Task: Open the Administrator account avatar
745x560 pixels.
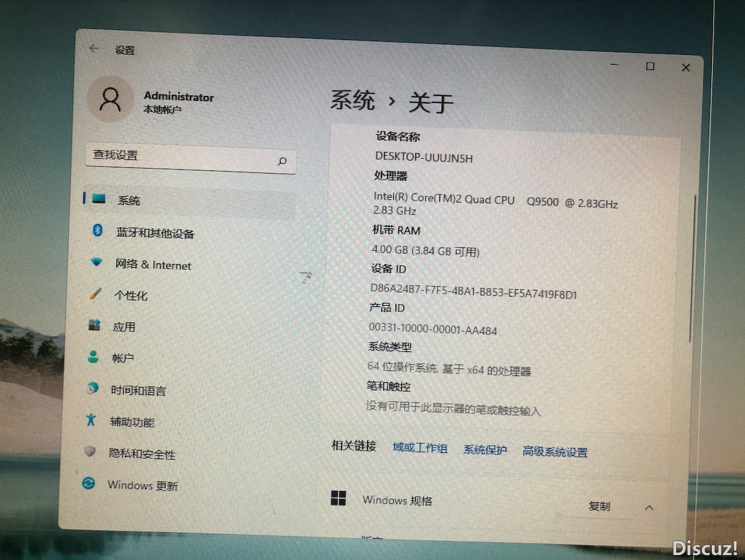Action: coord(110,99)
